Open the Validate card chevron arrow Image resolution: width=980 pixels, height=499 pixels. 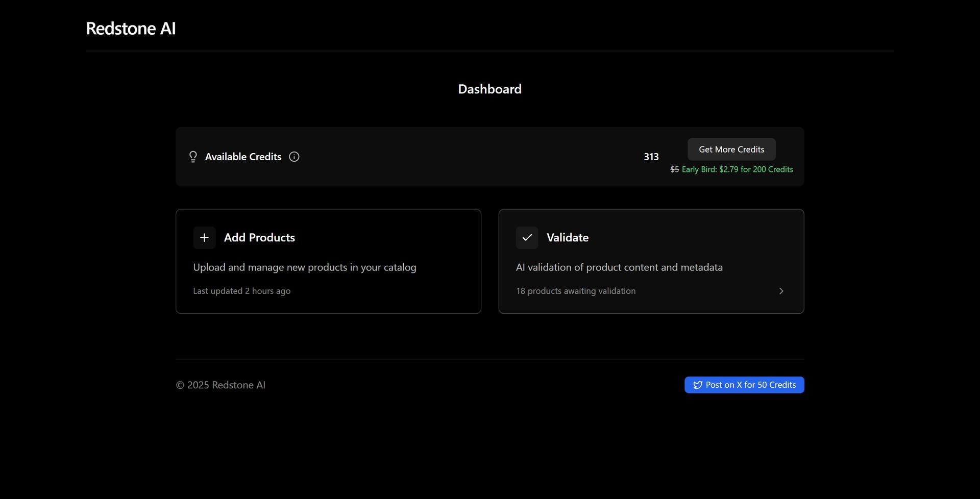(781, 291)
